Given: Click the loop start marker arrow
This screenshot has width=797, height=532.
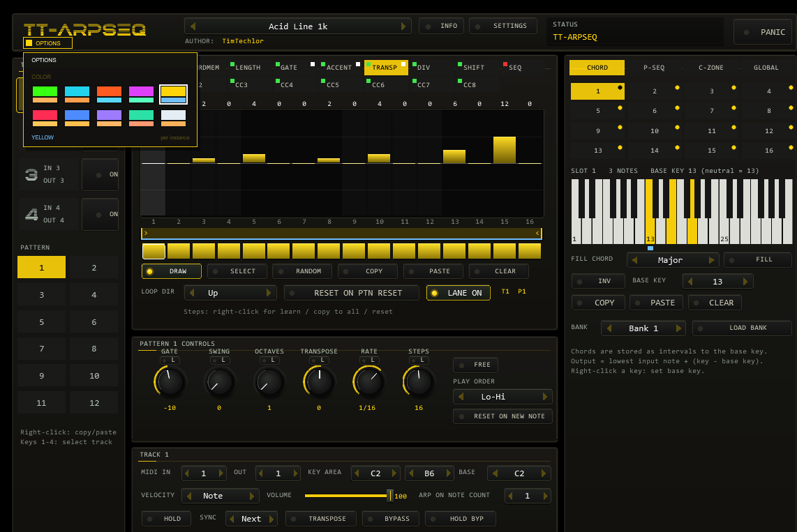Looking at the screenshot, I should (146, 233).
